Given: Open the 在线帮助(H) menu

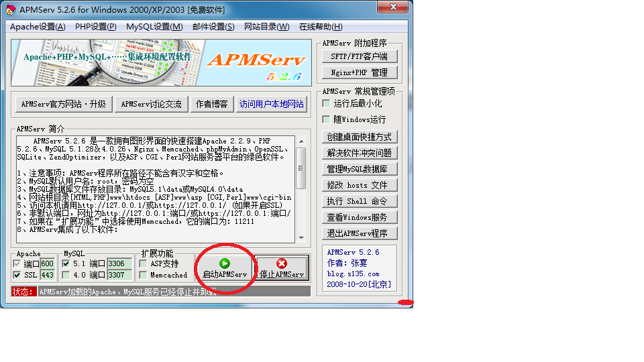Looking at the screenshot, I should click(x=321, y=27).
